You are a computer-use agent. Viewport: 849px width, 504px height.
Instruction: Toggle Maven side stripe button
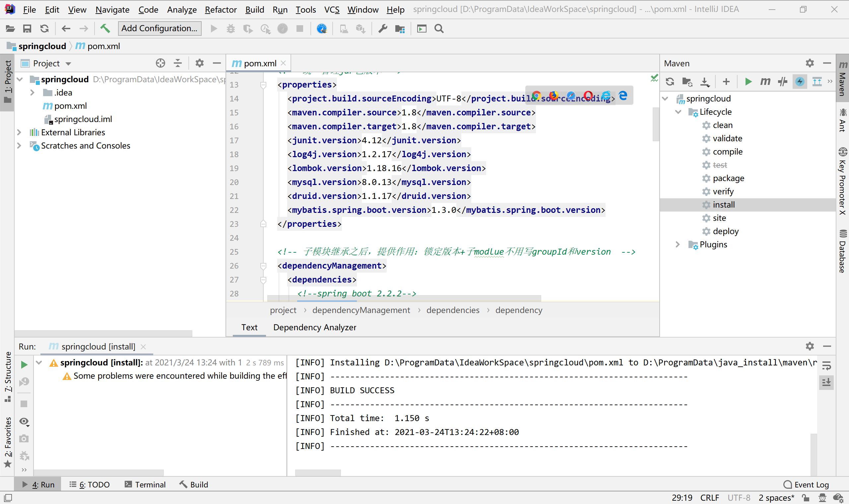tap(843, 79)
